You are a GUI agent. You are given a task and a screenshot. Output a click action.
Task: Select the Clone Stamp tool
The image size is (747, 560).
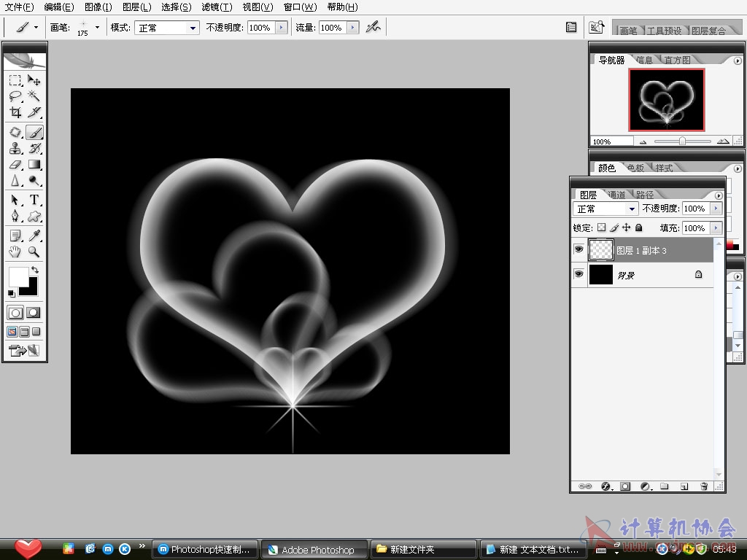pos(15,148)
